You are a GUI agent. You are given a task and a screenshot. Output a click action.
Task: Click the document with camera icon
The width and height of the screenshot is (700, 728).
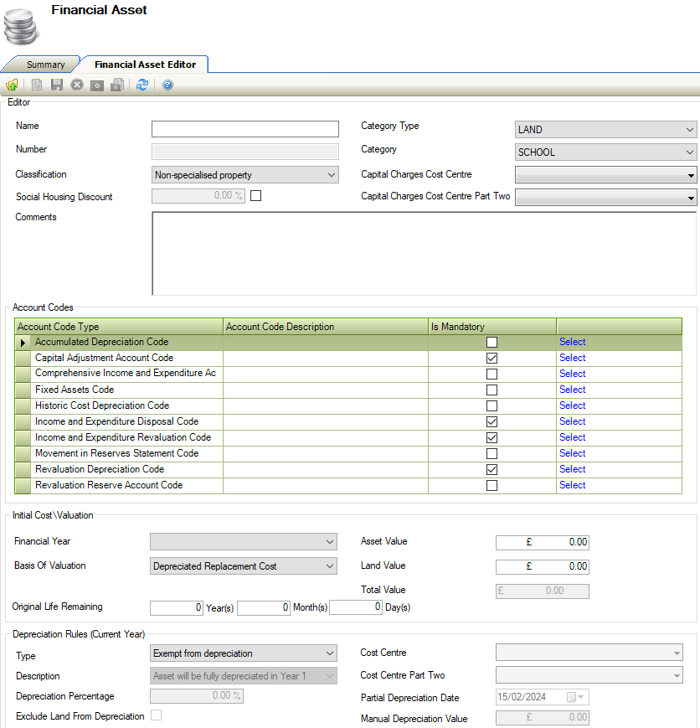pyautogui.click(x=118, y=85)
